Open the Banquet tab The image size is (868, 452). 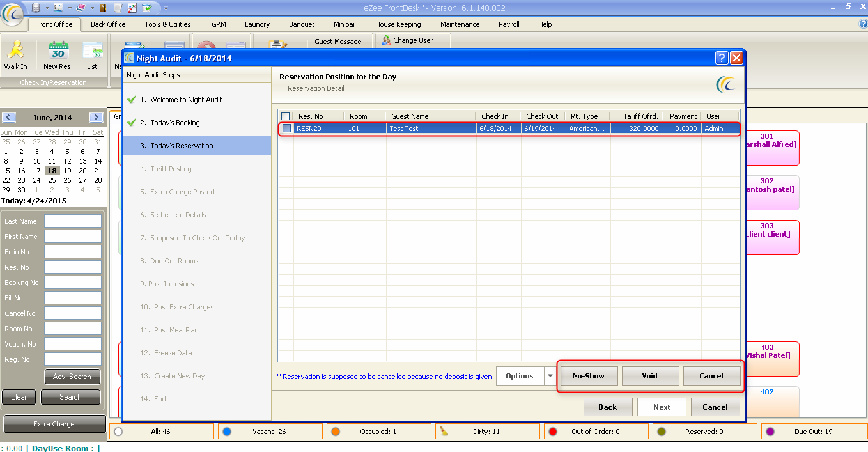(x=302, y=24)
